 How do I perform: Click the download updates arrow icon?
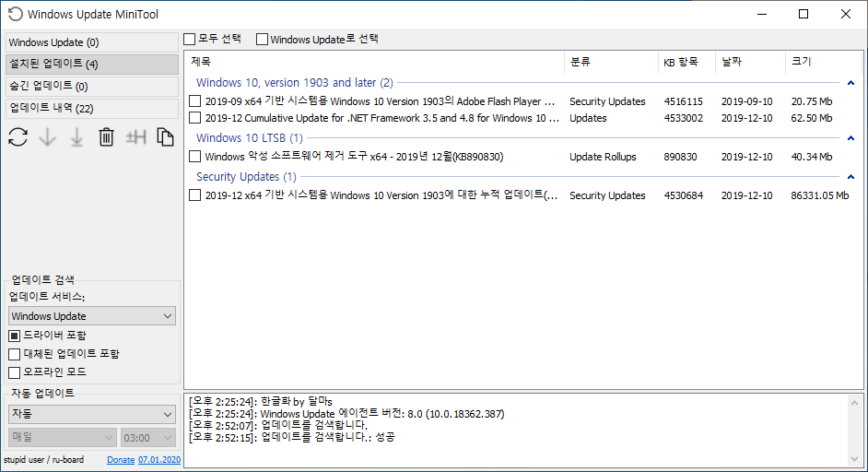(47, 137)
